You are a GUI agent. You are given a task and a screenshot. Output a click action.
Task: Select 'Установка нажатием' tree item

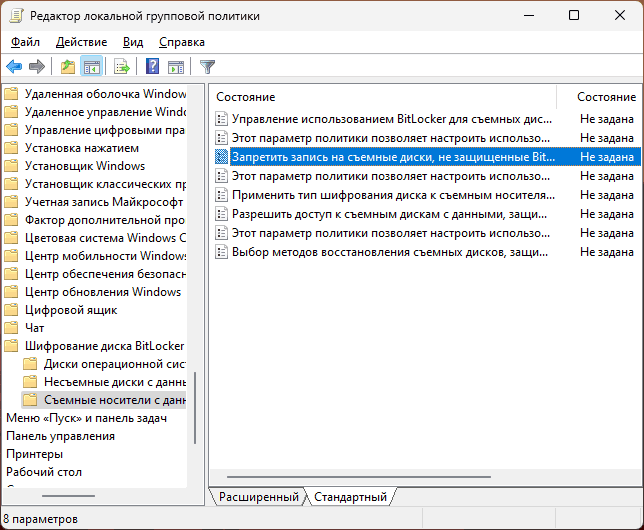pos(82,148)
